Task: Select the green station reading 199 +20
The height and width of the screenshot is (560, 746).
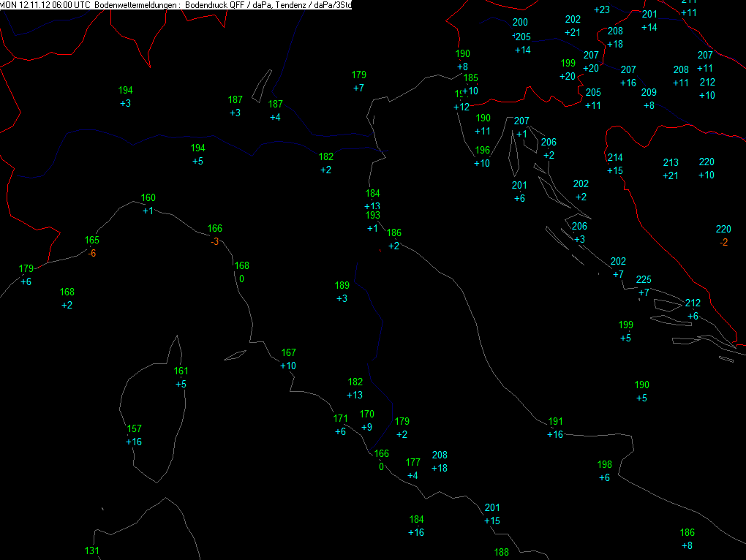Action: coord(568,70)
